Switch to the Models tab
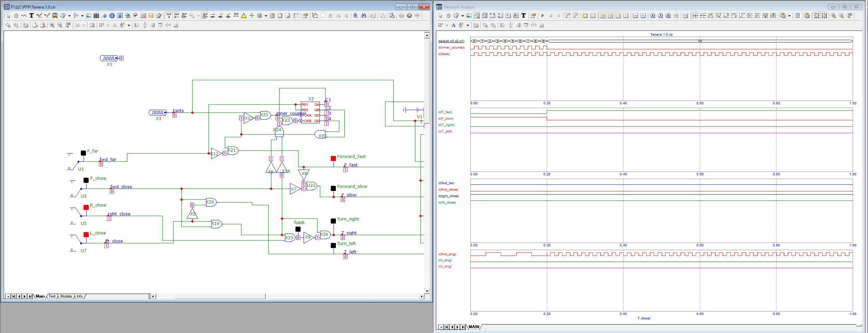868x333 pixels. 66,296
